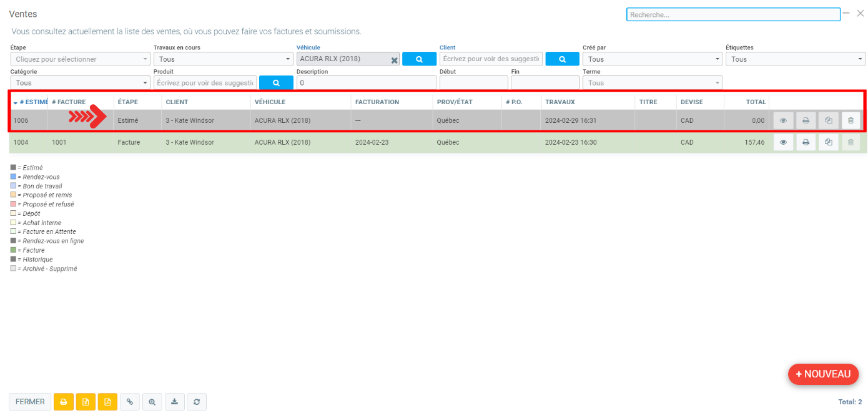This screenshot has width=868, height=413.
Task: View estimate 1006 using eye icon
Action: (x=783, y=120)
